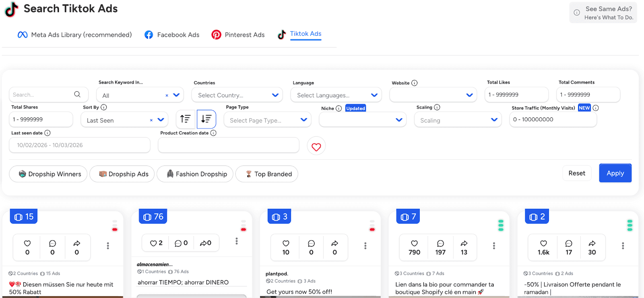This screenshot has width=644, height=298.
Task: Click the search magnifier icon
Action: click(77, 95)
